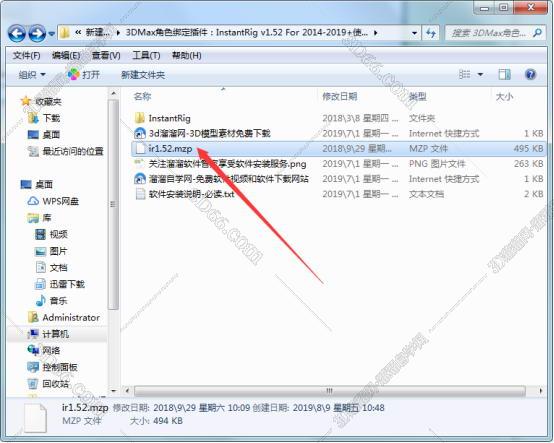Open 下载 in favorites
Screen dimensions: 554x443
(x=44, y=118)
